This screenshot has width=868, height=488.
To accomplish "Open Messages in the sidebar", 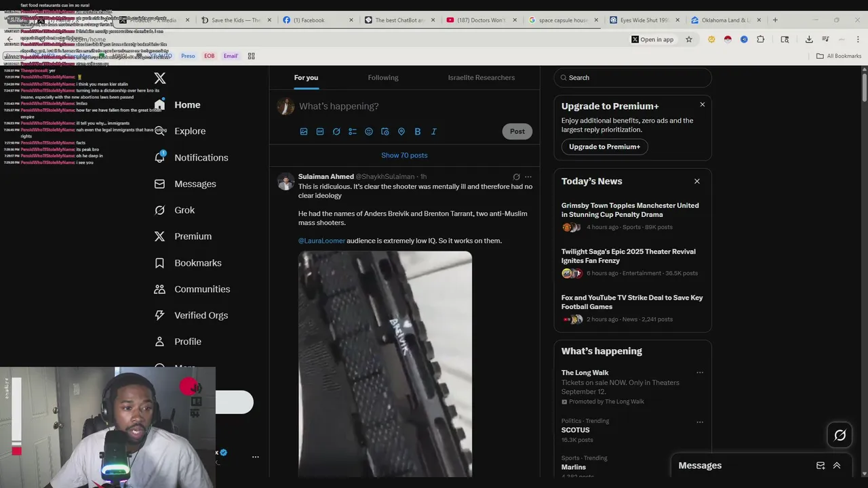I will pyautogui.click(x=186, y=184).
